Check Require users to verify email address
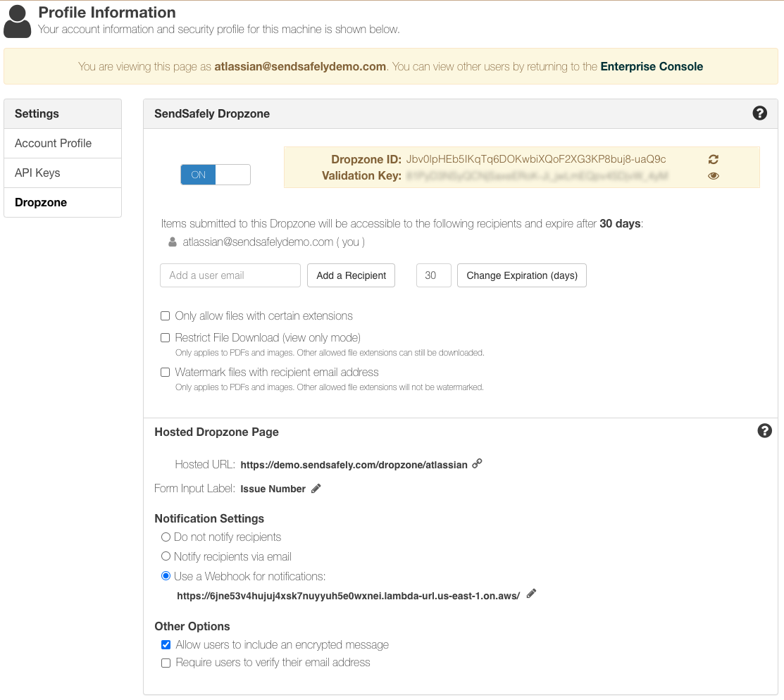 (166, 663)
